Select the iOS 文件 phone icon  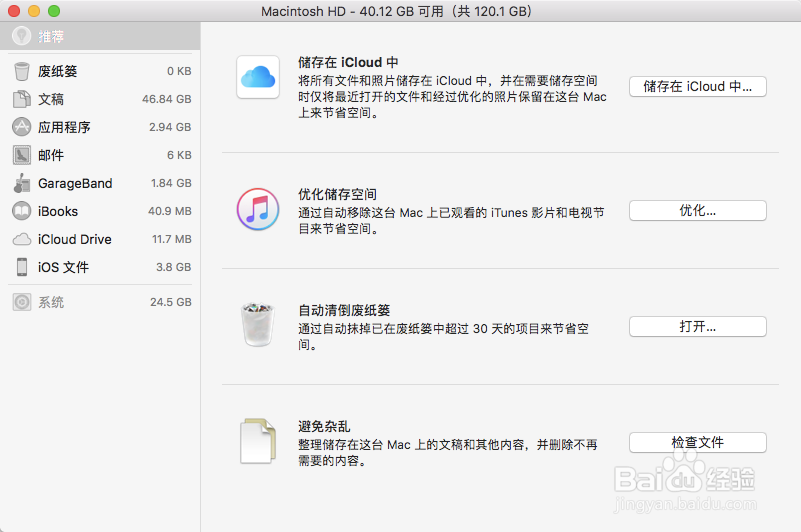tap(21, 267)
